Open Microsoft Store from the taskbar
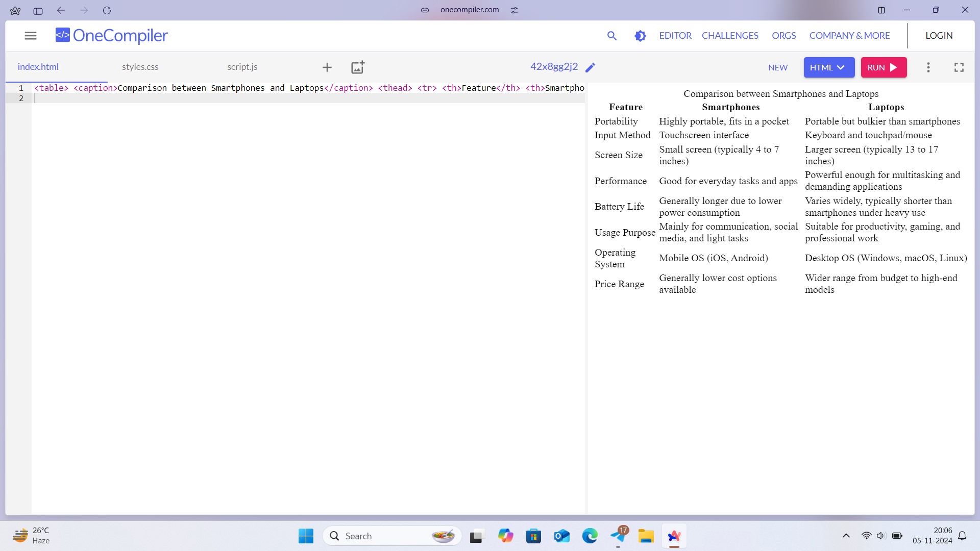 534,536
